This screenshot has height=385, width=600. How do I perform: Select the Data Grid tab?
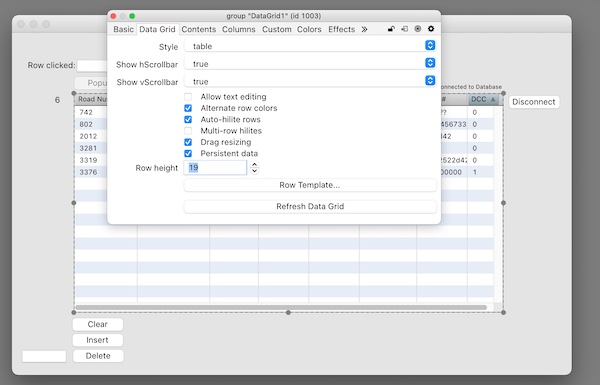coord(157,29)
